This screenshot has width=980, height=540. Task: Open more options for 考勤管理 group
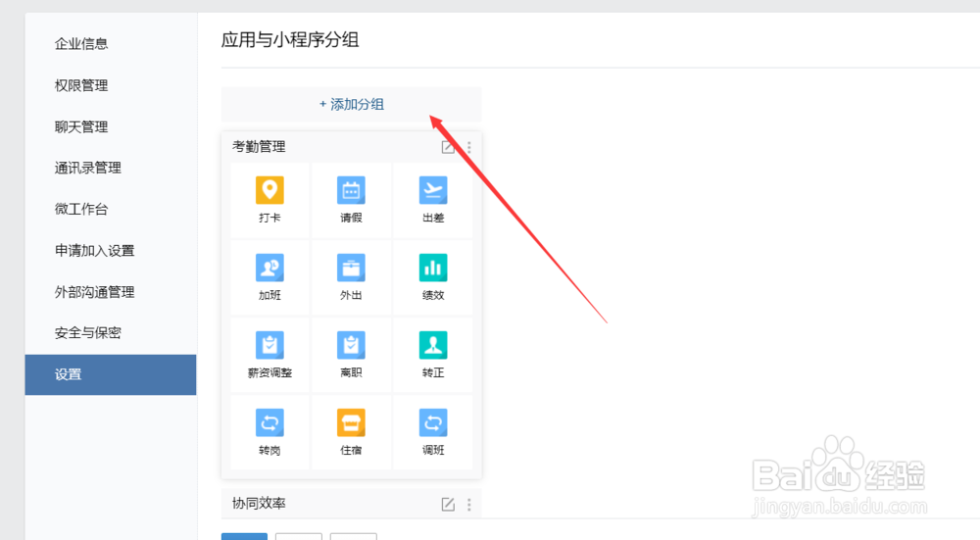[x=469, y=147]
